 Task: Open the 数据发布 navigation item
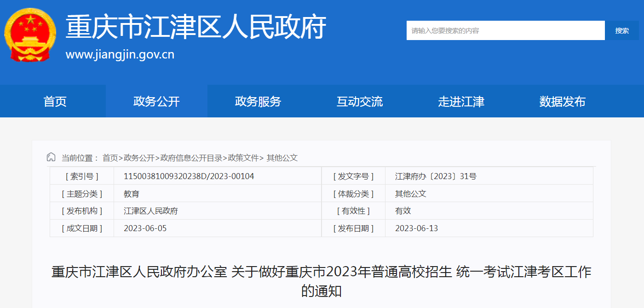click(x=562, y=101)
